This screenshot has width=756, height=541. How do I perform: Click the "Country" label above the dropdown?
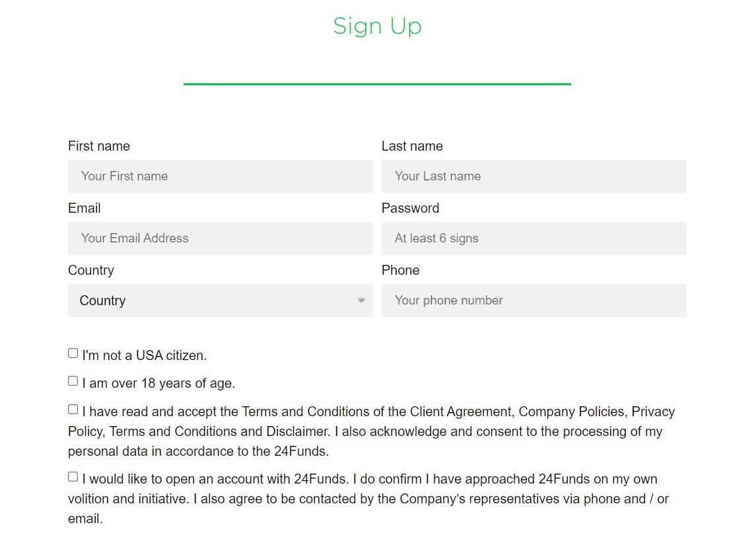(x=91, y=270)
